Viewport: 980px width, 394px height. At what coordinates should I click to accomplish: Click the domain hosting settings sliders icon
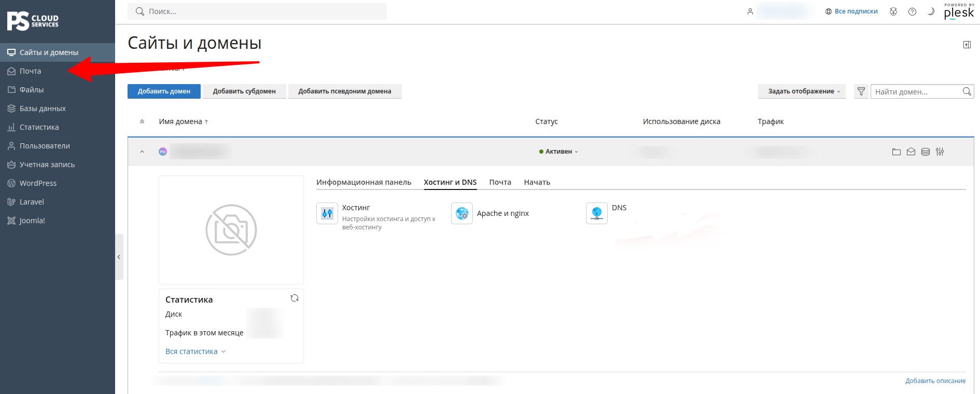pos(940,152)
